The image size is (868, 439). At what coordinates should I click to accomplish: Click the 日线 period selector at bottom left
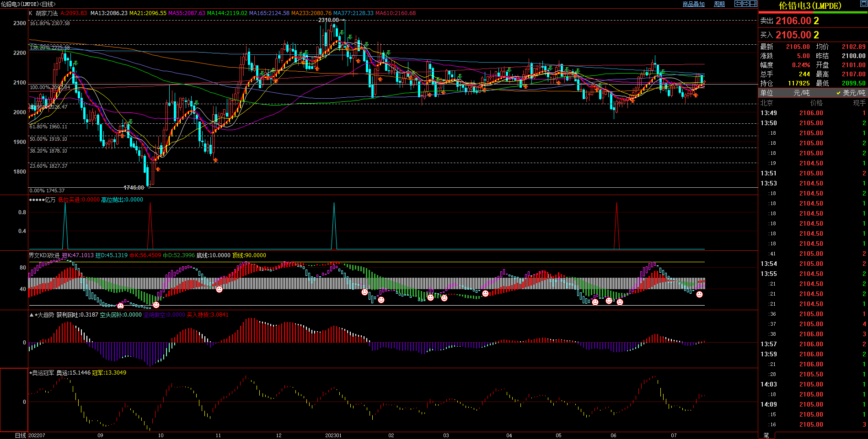pyautogui.click(x=21, y=435)
